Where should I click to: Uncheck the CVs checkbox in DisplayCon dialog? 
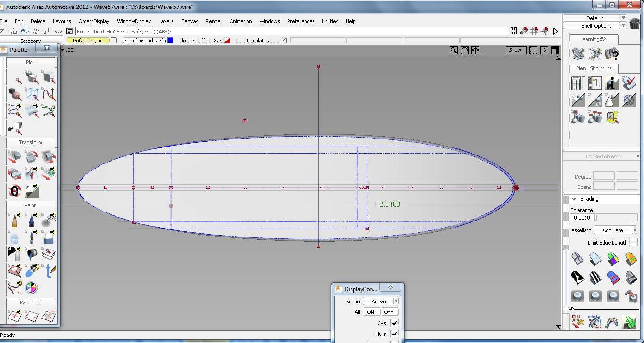395,323
